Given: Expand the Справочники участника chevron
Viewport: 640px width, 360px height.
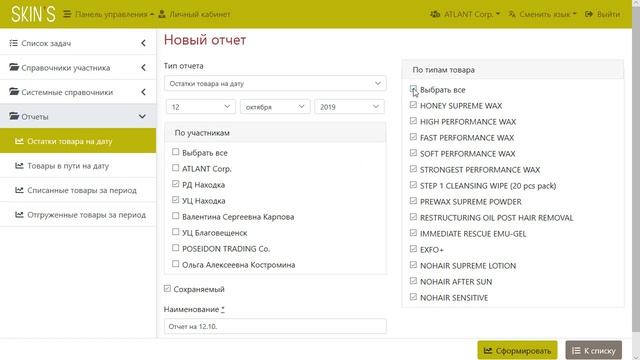Looking at the screenshot, I should click(x=143, y=67).
